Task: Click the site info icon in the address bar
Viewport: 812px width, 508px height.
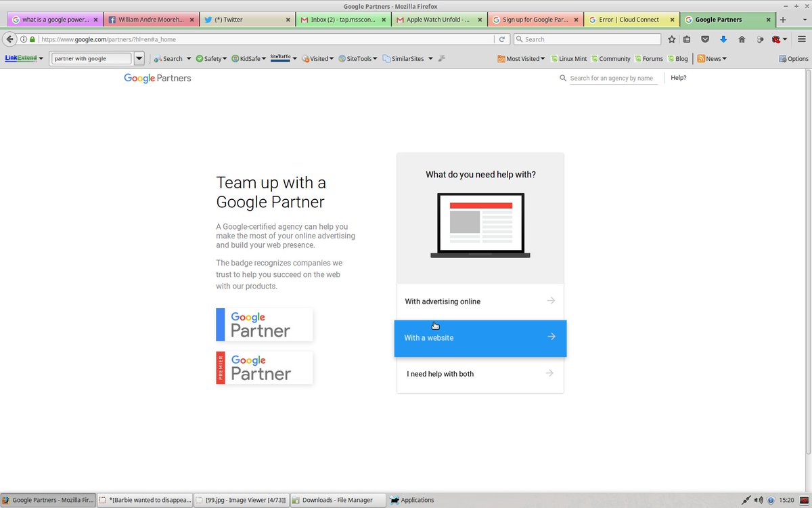Action: click(24, 39)
